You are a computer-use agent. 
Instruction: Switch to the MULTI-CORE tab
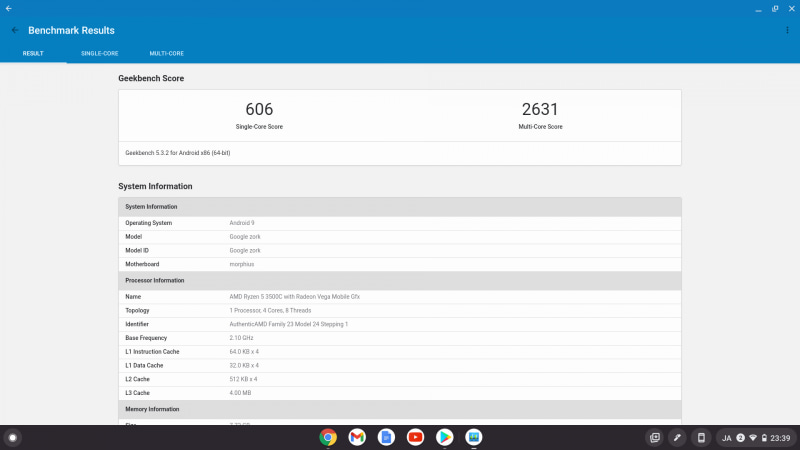point(166,53)
